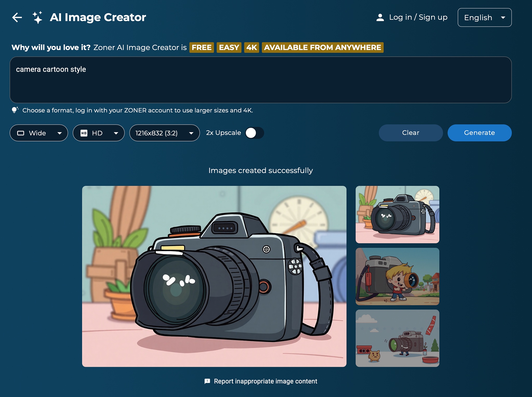The image size is (532, 397).
Task: Select the walking camera character thumbnail
Action: (397, 338)
